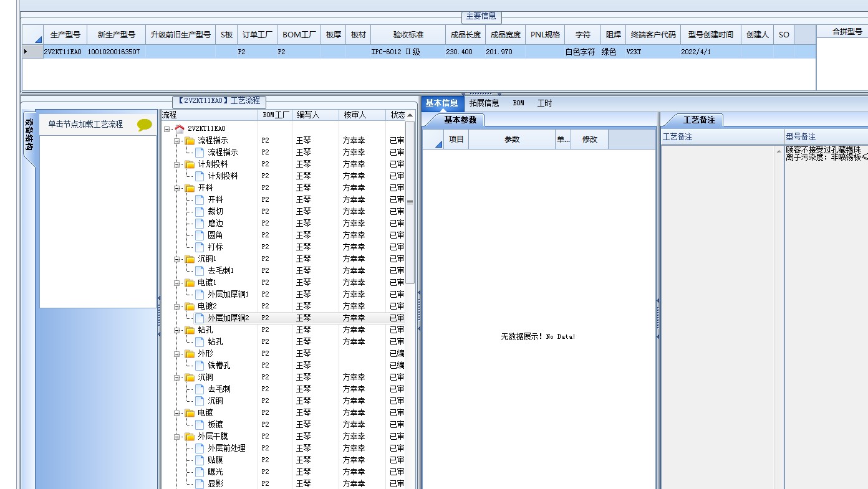Screen dimensions: 868x489
Task: Click the folder icon of 外形 node
Action: 190,353
